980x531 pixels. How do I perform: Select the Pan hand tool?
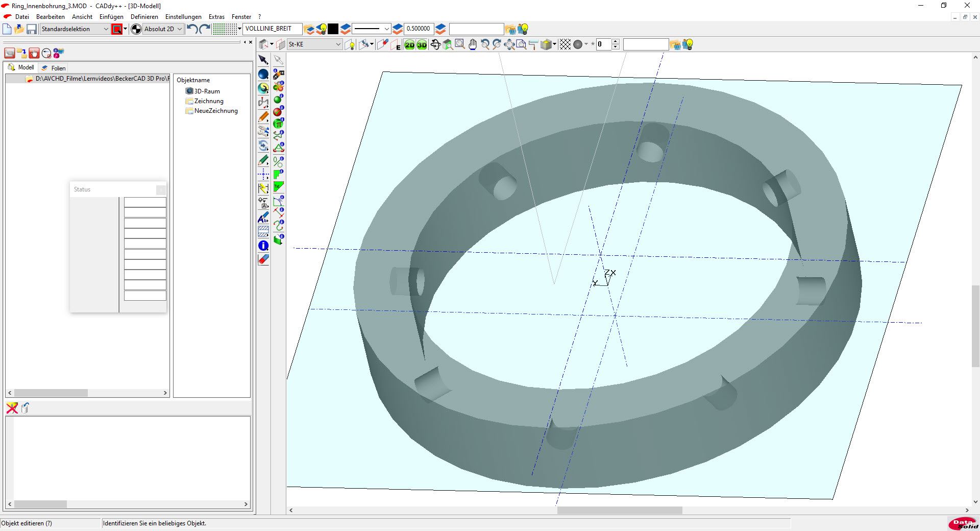473,45
